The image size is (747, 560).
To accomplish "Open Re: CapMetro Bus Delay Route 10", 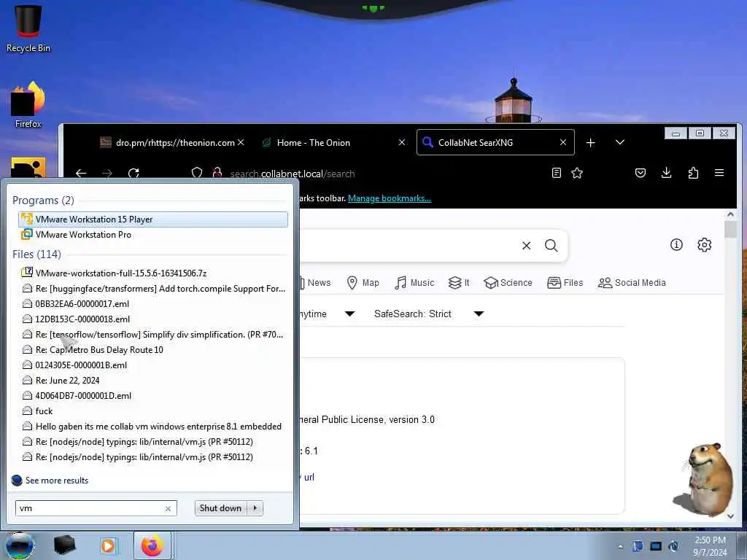I will (153, 349).
